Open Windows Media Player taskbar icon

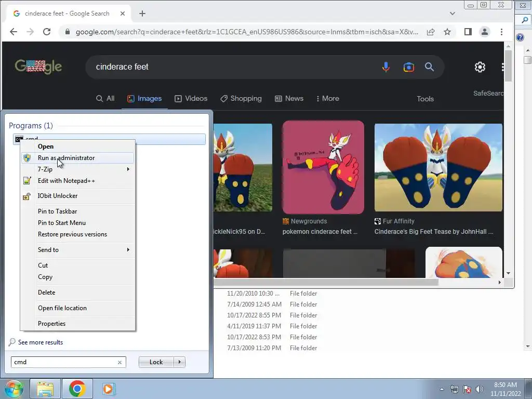[x=109, y=389]
